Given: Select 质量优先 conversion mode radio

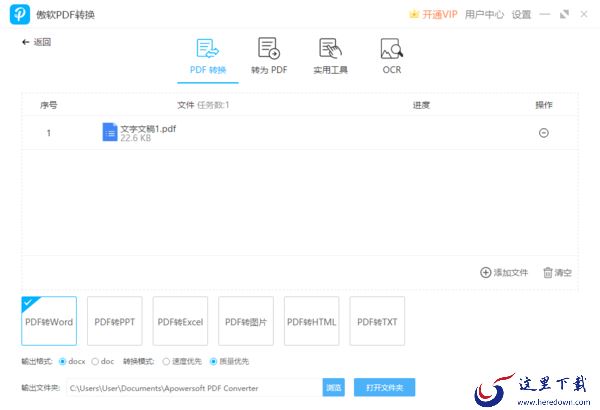Looking at the screenshot, I should (x=214, y=361).
